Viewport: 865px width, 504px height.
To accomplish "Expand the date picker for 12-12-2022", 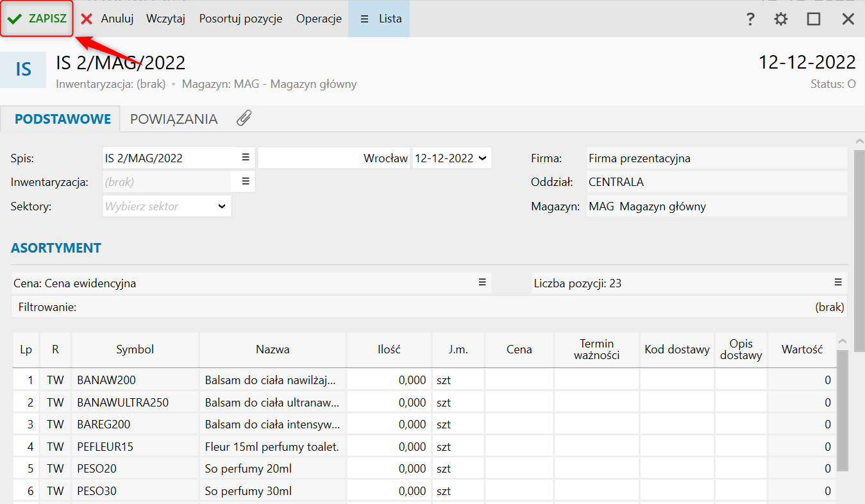I will [x=482, y=158].
